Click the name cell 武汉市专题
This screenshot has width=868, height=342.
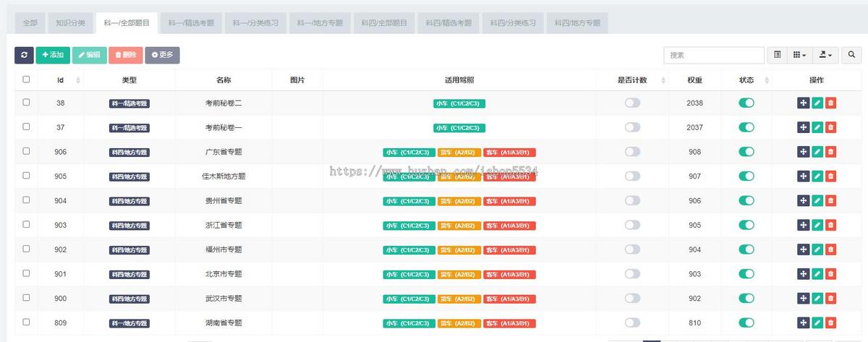pyautogui.click(x=224, y=299)
